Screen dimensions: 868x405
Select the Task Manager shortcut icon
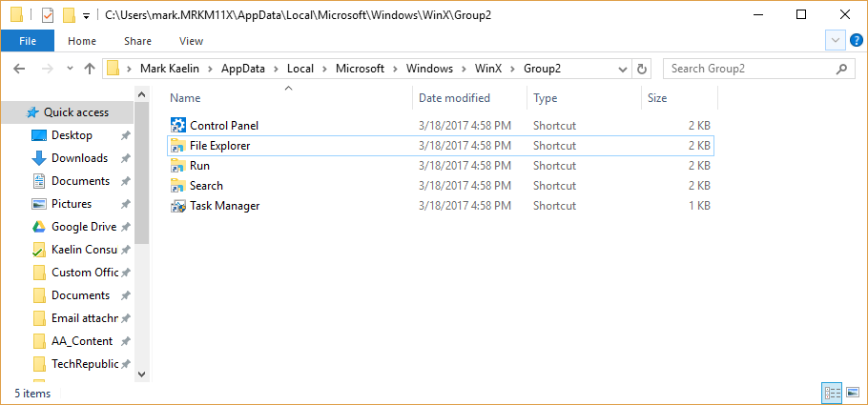point(178,206)
